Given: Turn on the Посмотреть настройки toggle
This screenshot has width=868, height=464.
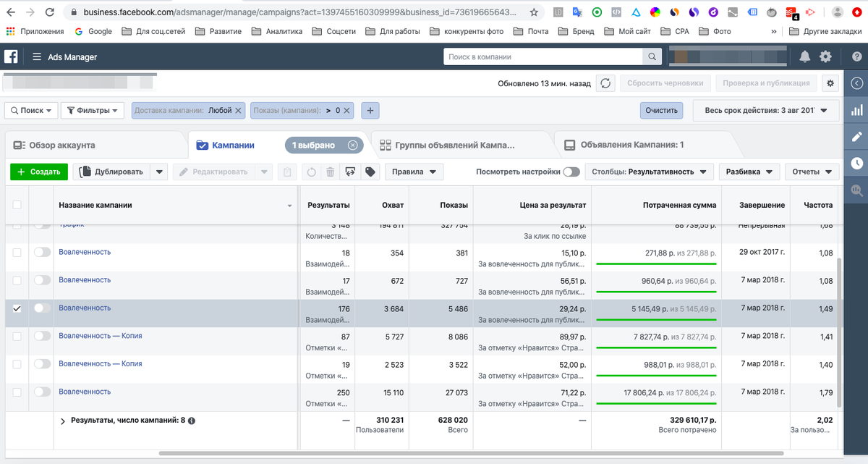Looking at the screenshot, I should [571, 172].
